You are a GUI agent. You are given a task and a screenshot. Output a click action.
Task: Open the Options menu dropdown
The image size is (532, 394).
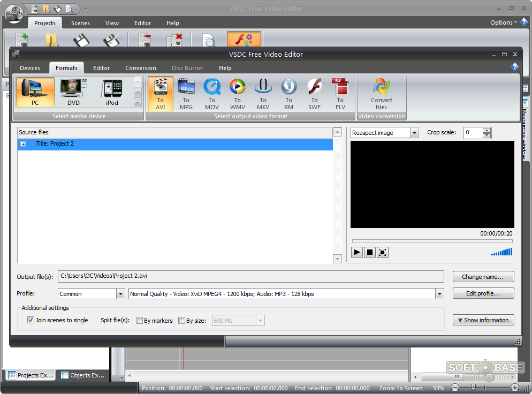[x=504, y=22]
